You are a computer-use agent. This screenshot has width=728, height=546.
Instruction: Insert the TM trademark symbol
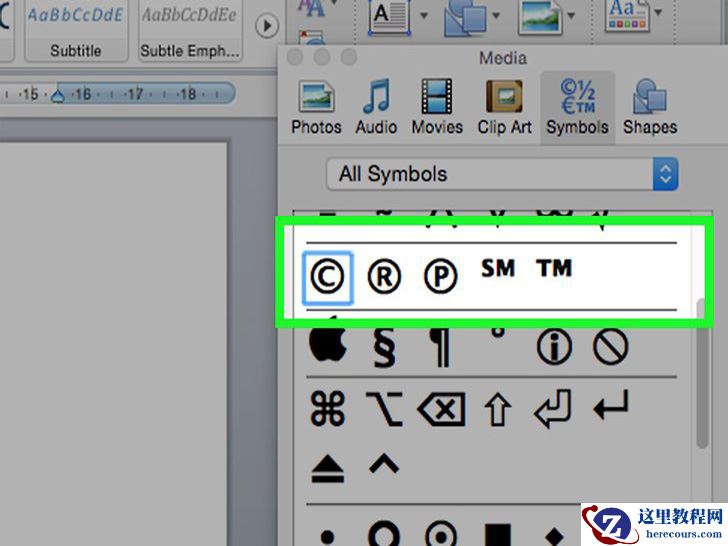coord(554,268)
